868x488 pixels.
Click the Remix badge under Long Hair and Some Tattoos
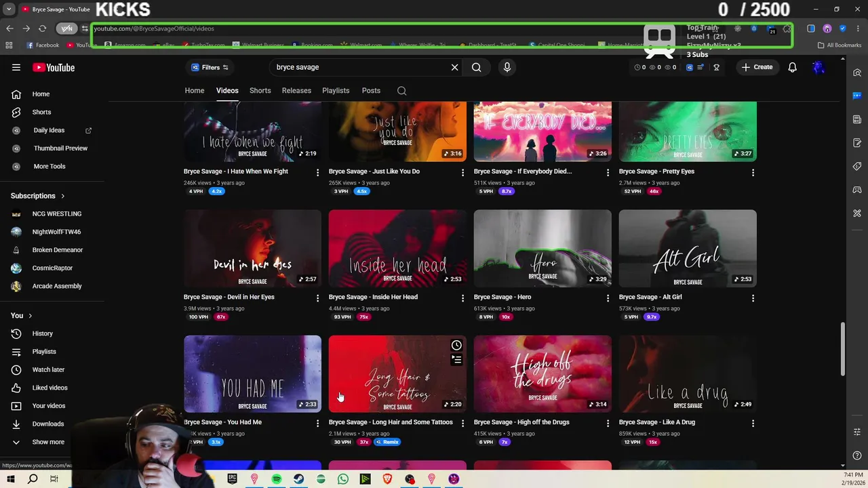coord(387,442)
